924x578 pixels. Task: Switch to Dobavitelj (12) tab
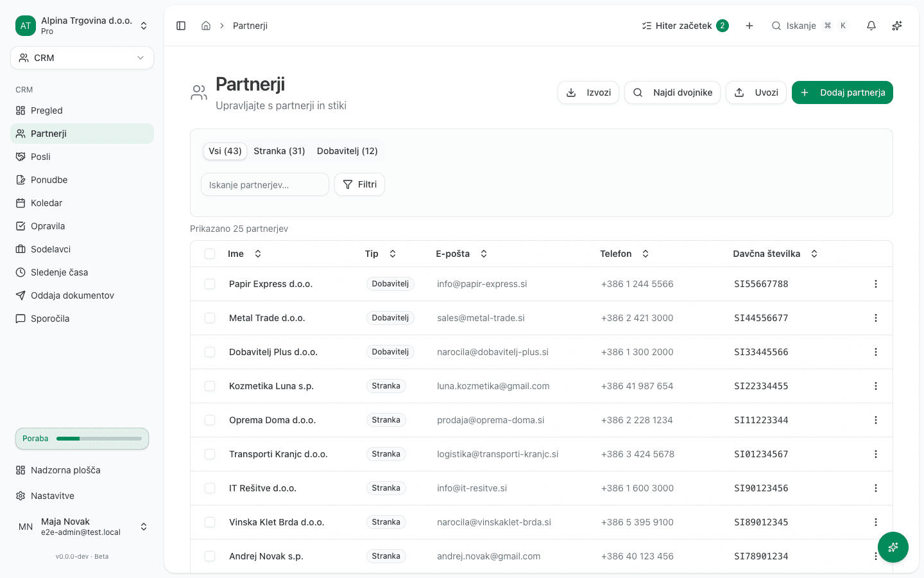(x=347, y=151)
